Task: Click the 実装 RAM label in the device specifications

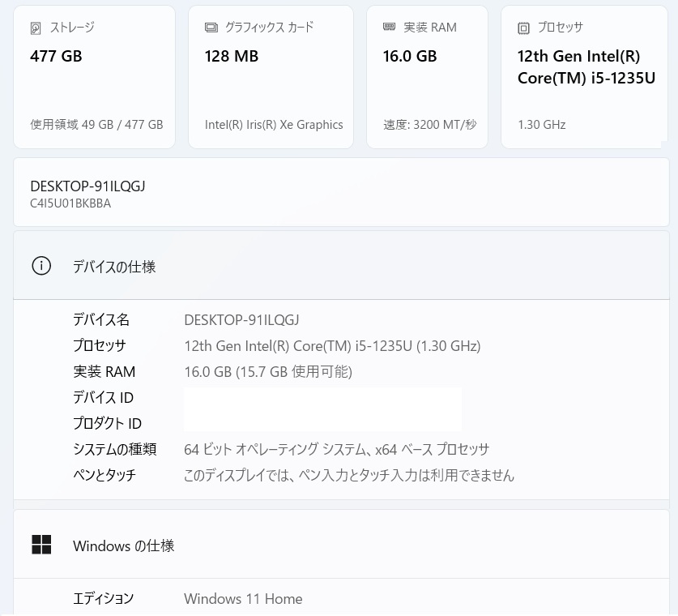Action: pyautogui.click(x=104, y=371)
